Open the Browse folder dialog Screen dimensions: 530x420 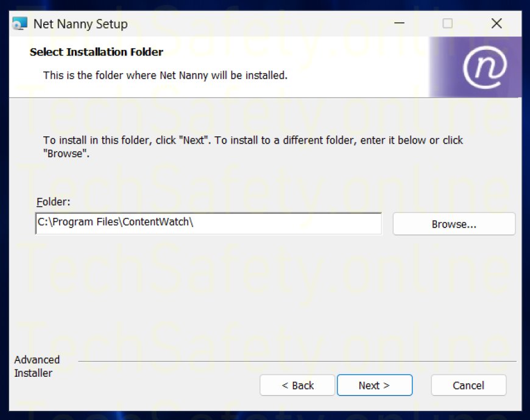click(x=454, y=224)
